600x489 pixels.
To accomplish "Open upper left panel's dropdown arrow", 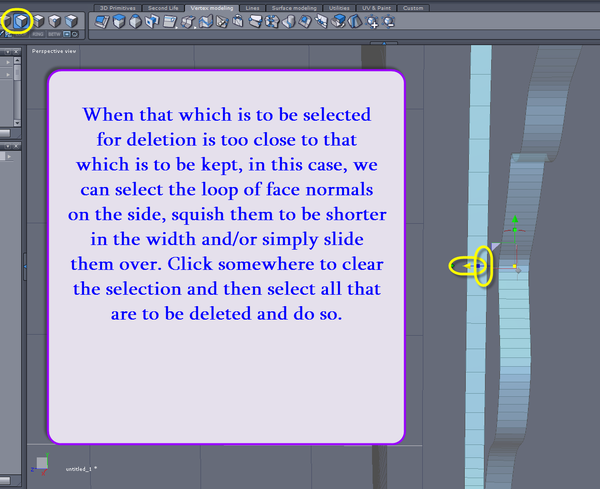I will (8, 51).
